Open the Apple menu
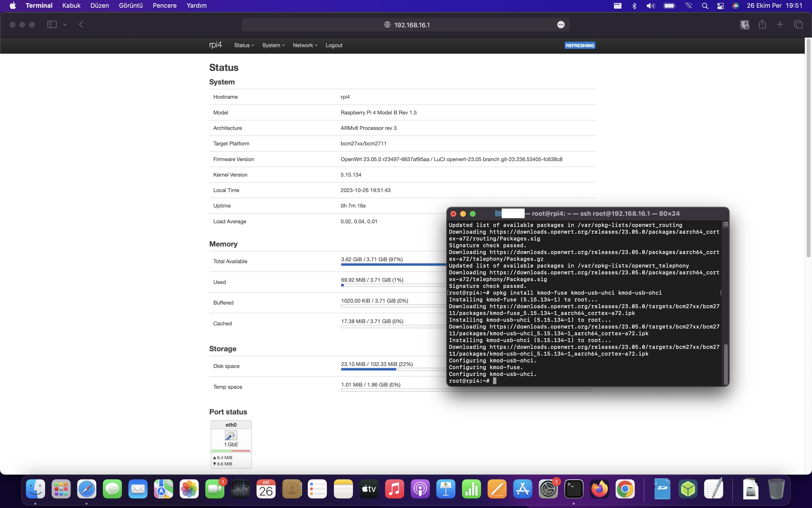Image resolution: width=812 pixels, height=508 pixels. 13,6
